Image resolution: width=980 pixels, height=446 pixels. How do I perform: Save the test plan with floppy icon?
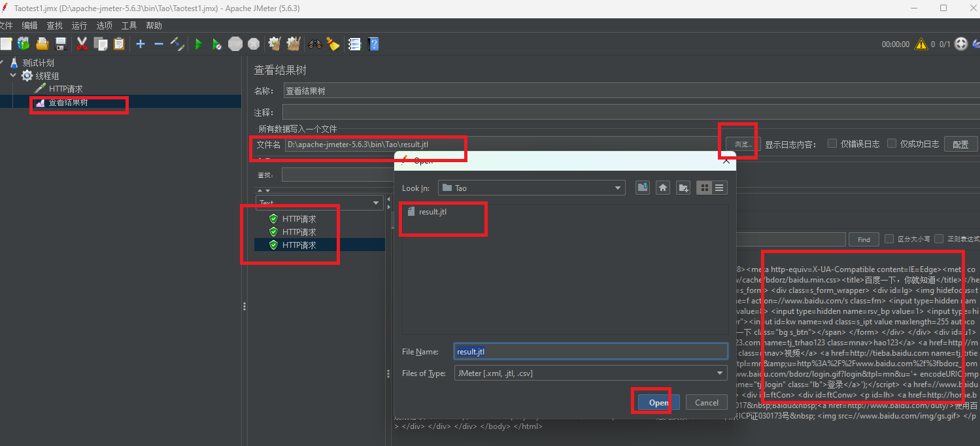[61, 44]
